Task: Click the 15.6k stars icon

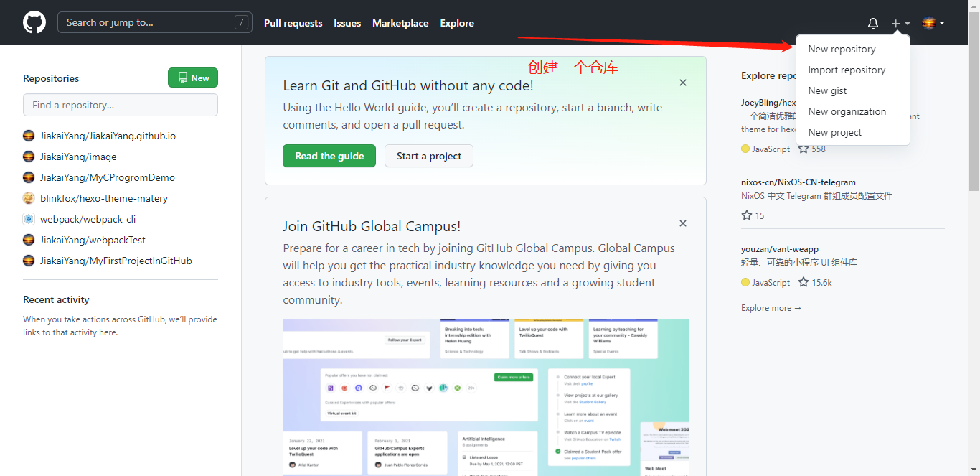Action: click(x=804, y=282)
